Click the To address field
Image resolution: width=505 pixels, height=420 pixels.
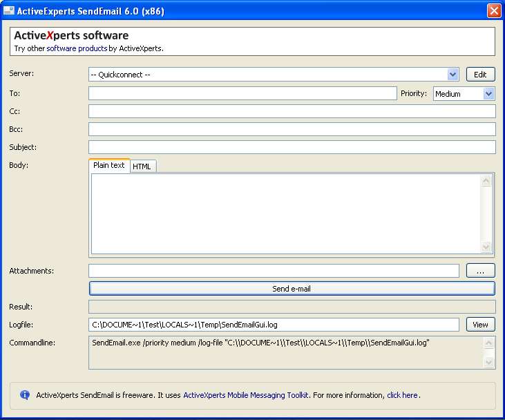[242, 93]
